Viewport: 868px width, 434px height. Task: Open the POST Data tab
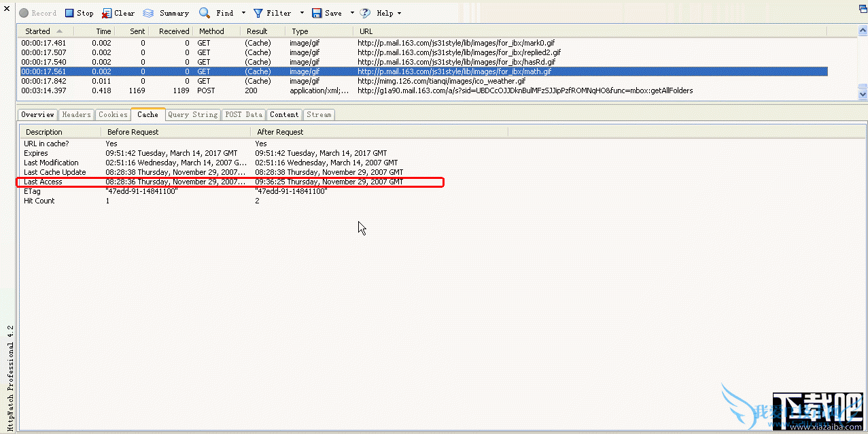click(243, 114)
